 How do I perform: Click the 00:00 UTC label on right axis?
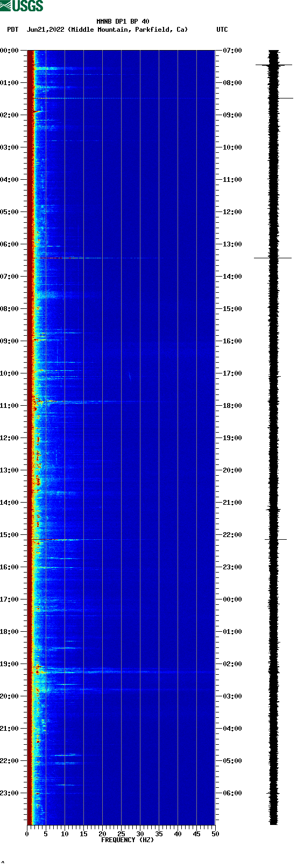(x=232, y=599)
